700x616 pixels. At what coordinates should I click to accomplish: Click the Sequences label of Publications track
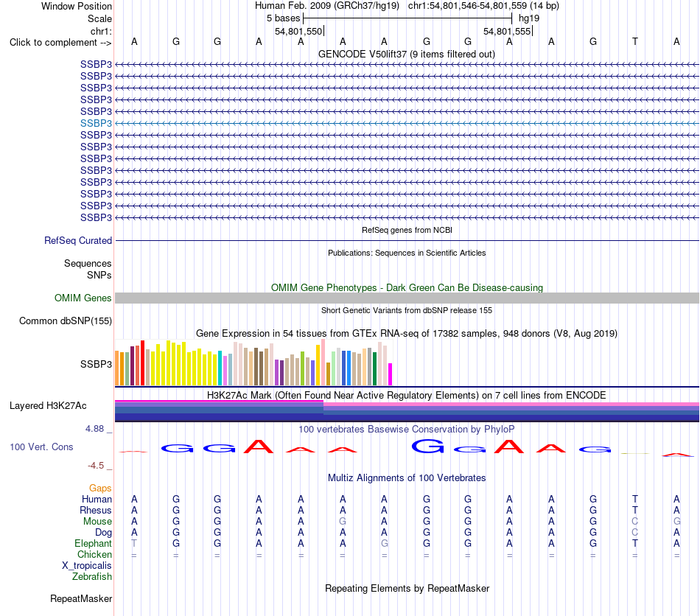click(x=88, y=263)
